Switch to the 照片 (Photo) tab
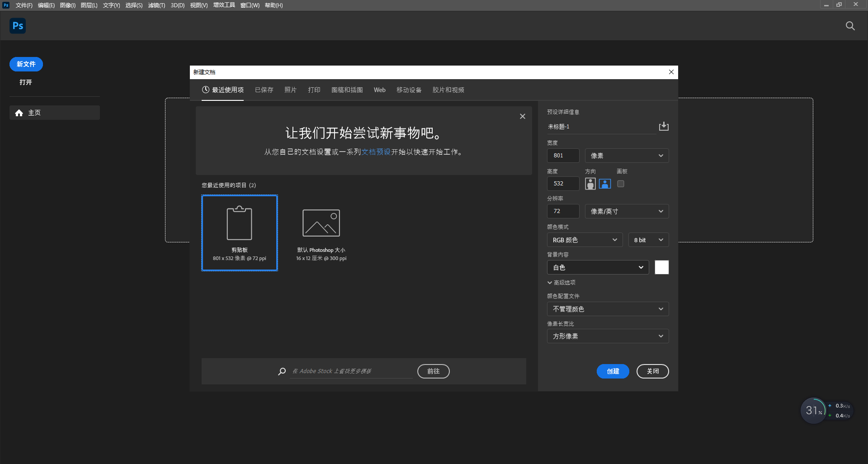The image size is (868, 464). click(x=290, y=90)
